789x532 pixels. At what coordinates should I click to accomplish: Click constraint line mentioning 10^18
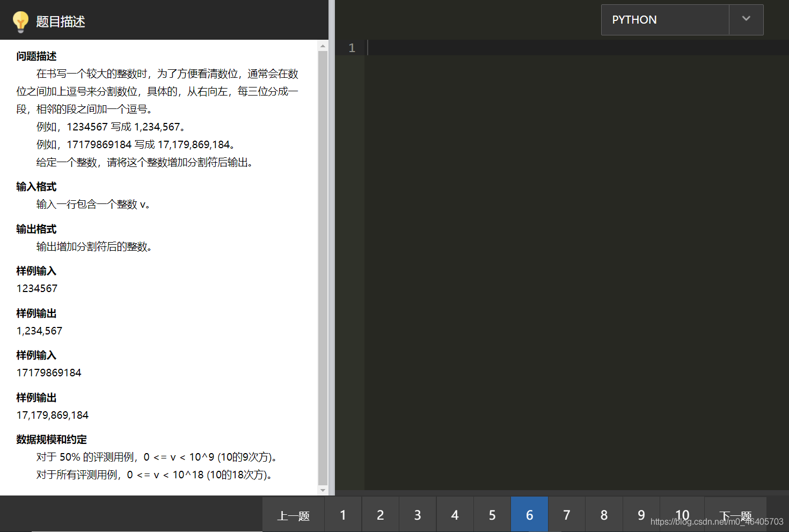[155, 475]
